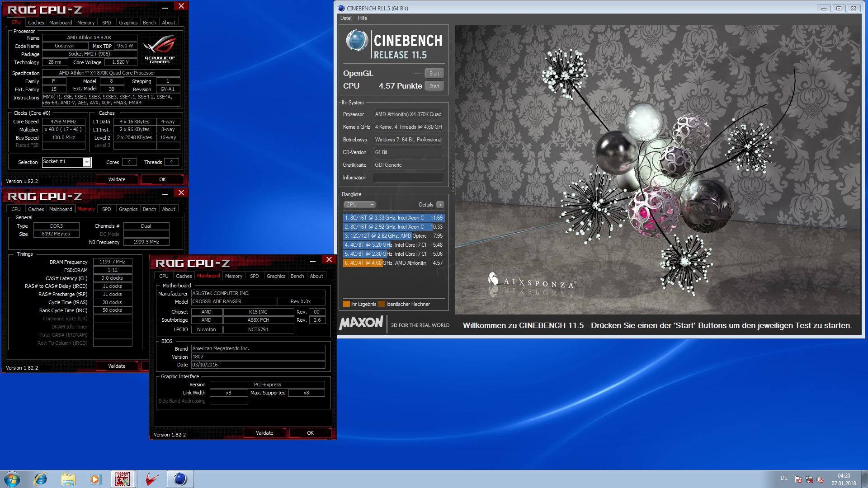Click OK in top CPU-Z window
The width and height of the screenshot is (868, 488).
[162, 179]
